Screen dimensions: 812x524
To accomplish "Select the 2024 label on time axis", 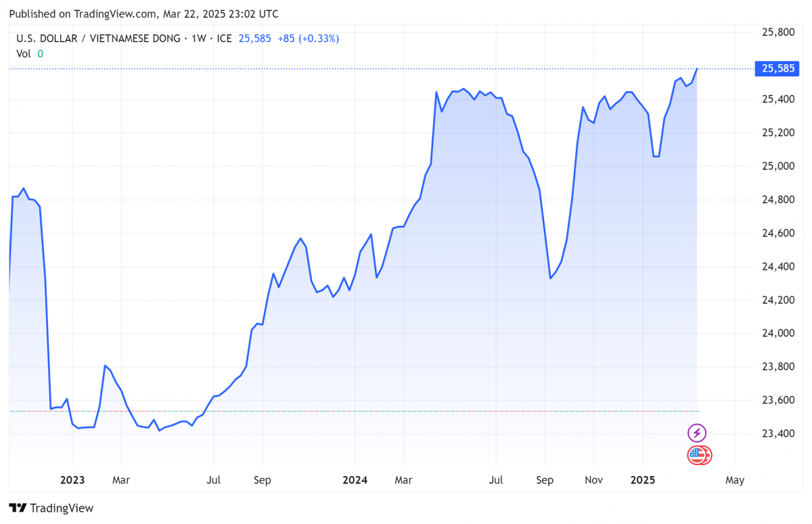I will (x=355, y=480).
